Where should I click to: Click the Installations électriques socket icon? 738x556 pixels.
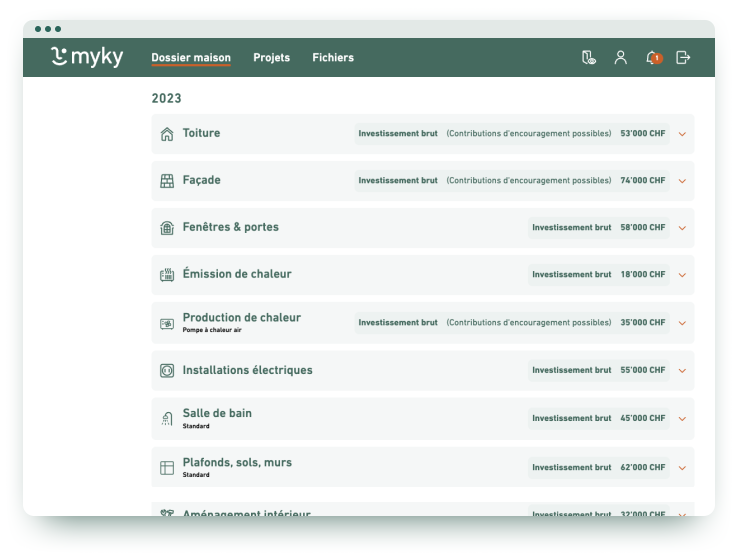pos(167,371)
